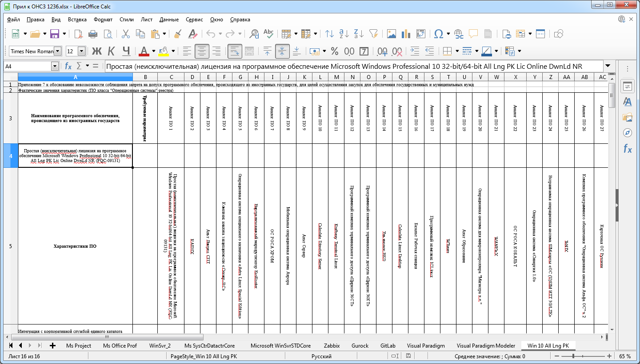640x364 pixels.
Task: Increase indent
Action: (415, 51)
